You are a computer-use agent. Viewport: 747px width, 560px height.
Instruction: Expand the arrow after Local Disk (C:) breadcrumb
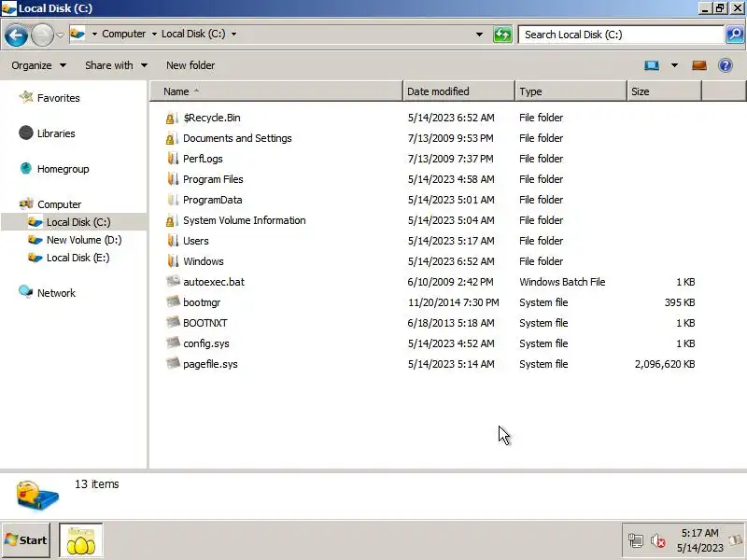233,34
